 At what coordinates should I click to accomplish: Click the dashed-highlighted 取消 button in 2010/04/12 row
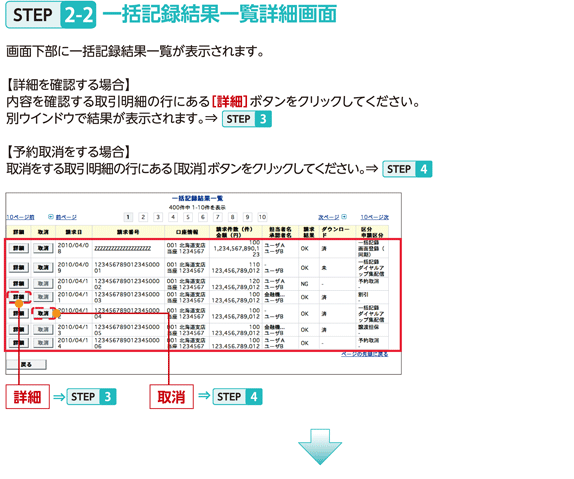[43, 313]
